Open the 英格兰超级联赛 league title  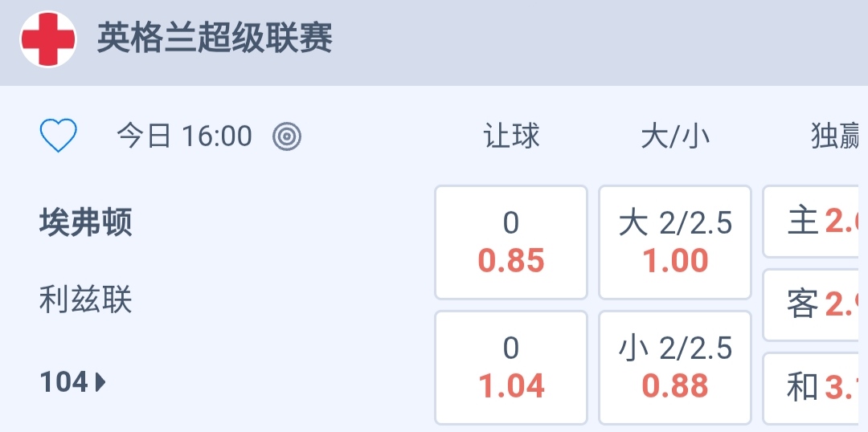pos(215,39)
